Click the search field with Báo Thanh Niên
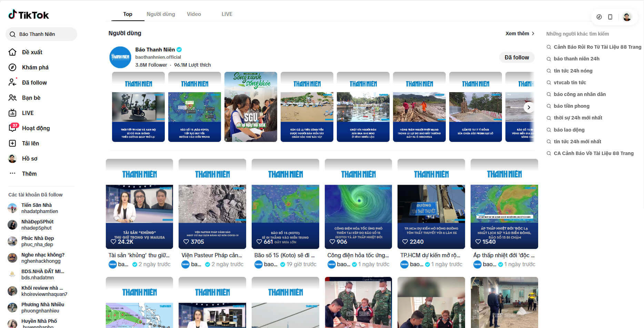The image size is (644, 328). point(41,34)
